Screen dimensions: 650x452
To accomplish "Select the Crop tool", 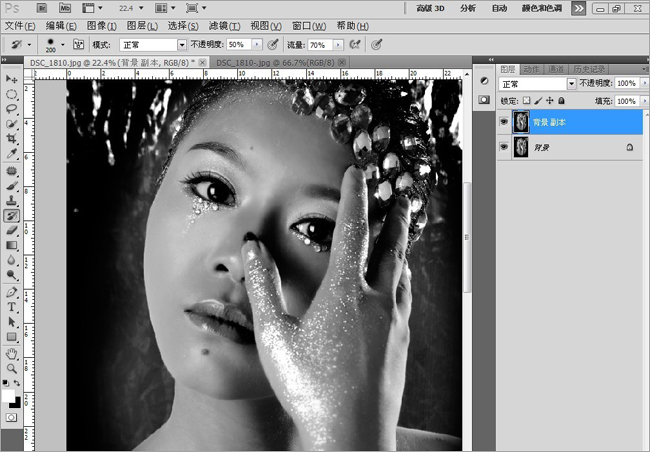I will 12,139.
